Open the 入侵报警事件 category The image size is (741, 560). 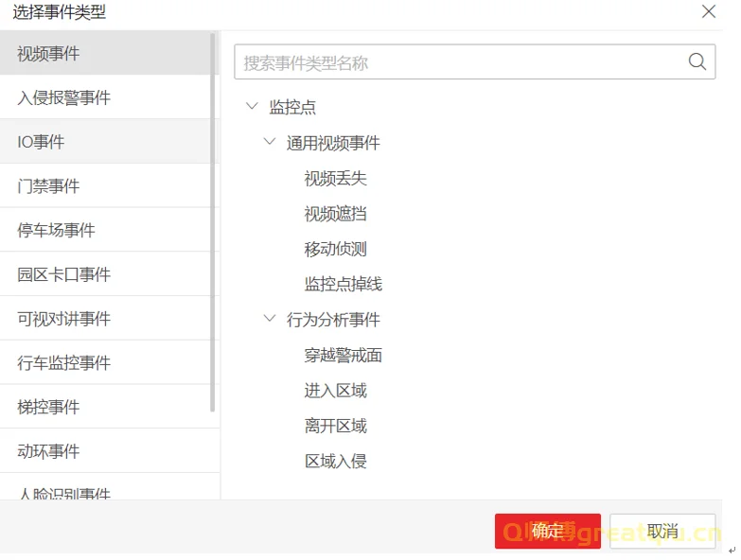(64, 97)
